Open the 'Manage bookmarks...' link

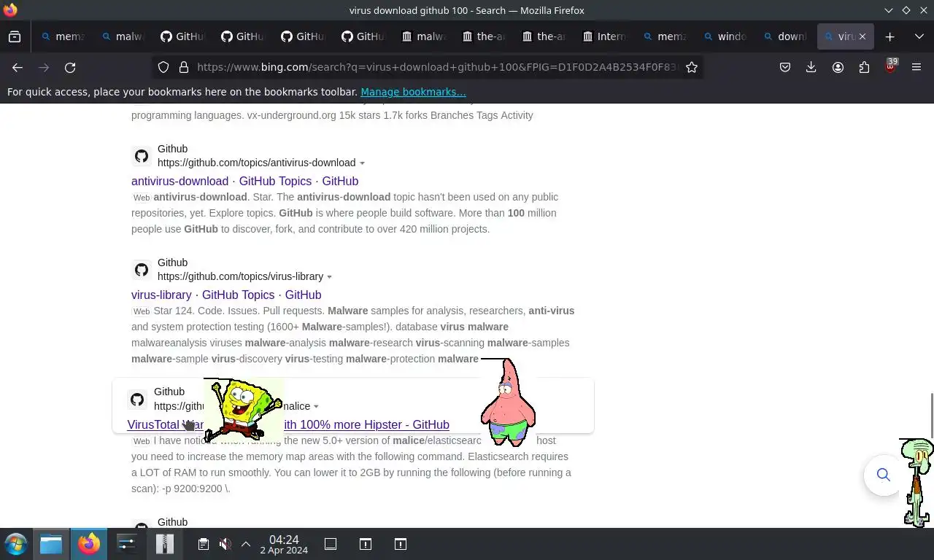(413, 92)
